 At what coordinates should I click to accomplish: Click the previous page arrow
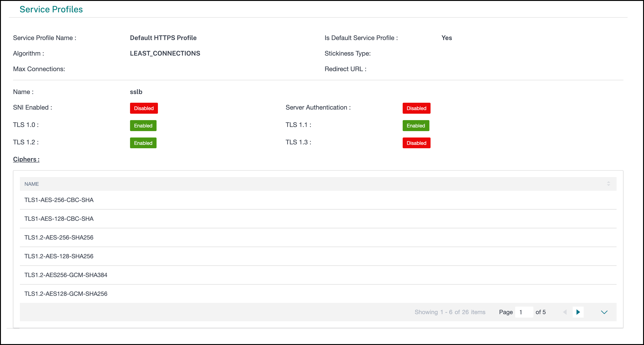[x=565, y=312]
